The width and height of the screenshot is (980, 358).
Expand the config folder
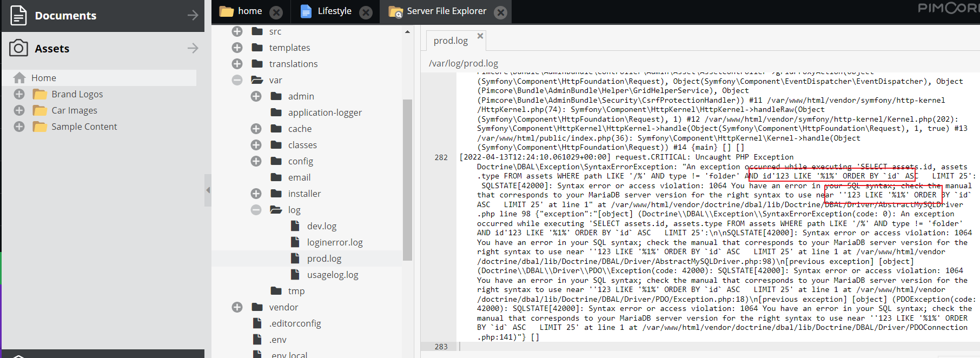256,161
